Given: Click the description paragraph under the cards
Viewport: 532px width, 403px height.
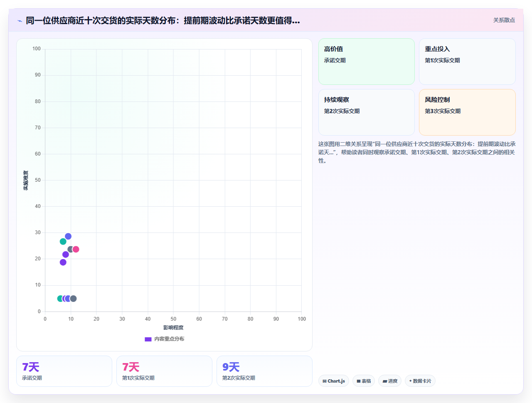Looking at the screenshot, I should [x=417, y=152].
